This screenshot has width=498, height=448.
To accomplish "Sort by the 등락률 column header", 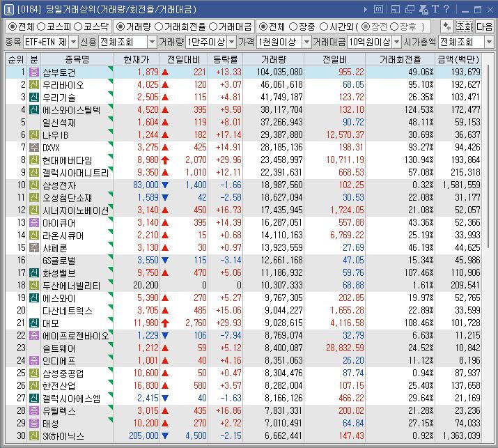I will tap(226, 59).
